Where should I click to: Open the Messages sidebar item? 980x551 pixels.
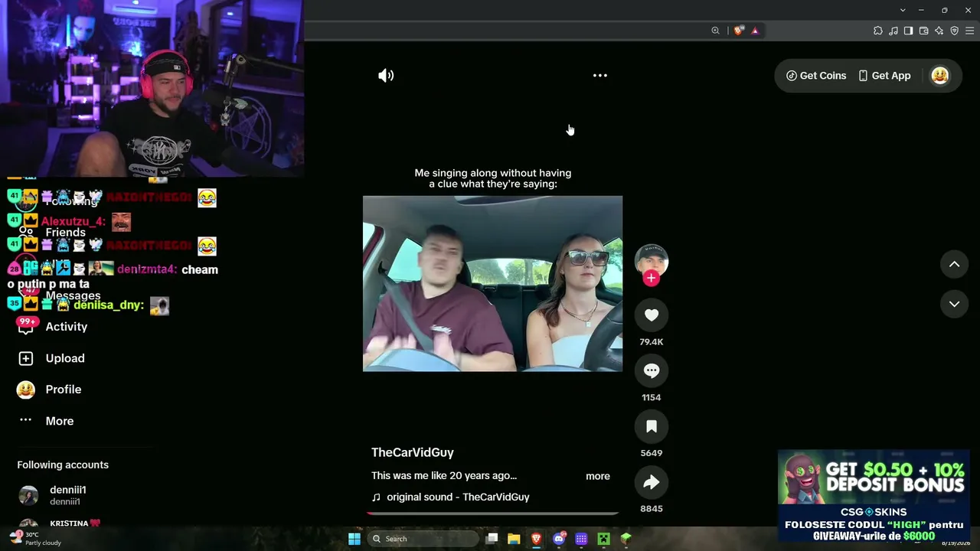73,295
